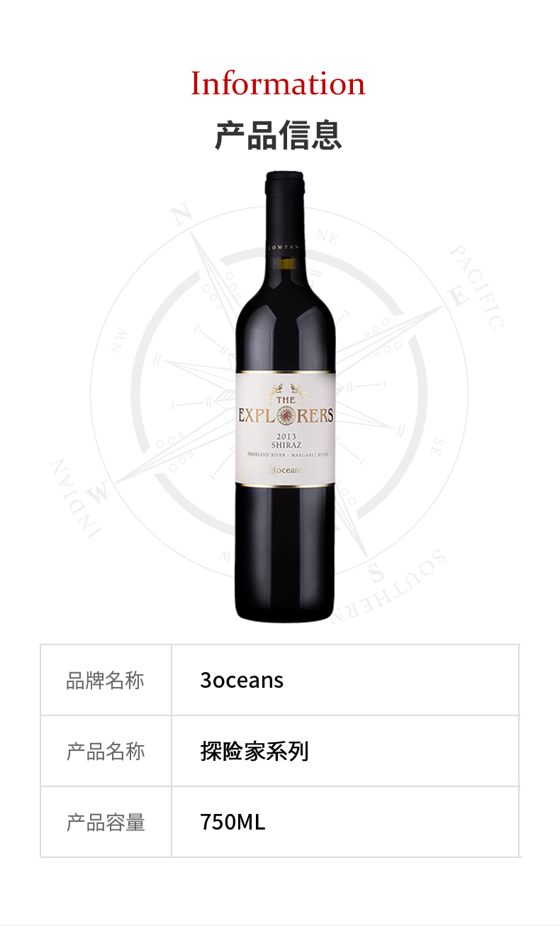Viewport: 560px width, 926px height.
Task: Click the 产品容量 row label
Action: pyautogui.click(x=106, y=822)
